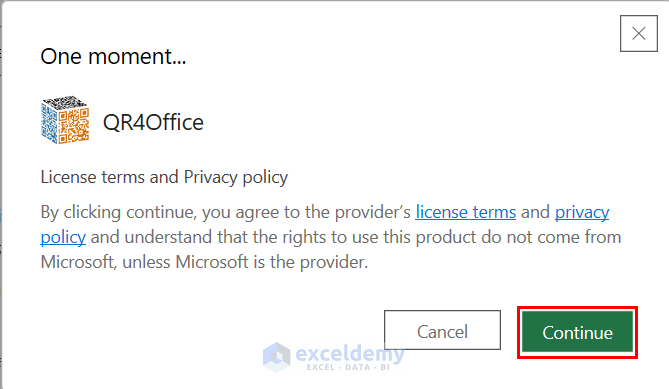This screenshot has height=389, width=669.
Task: Open the privacy link ending the first line
Action: pos(582,212)
